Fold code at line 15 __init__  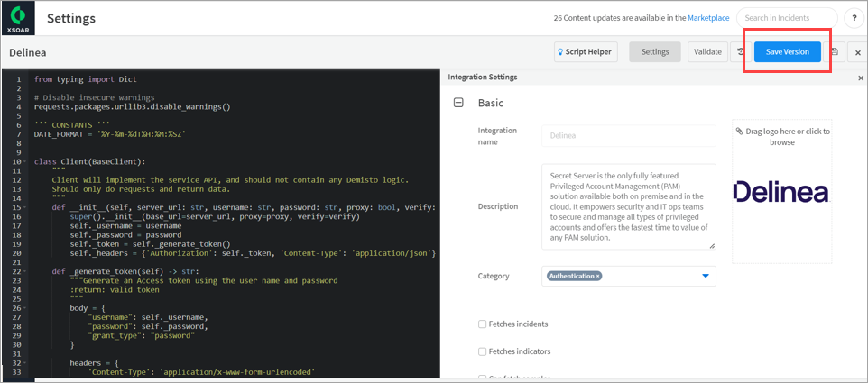tap(26, 207)
